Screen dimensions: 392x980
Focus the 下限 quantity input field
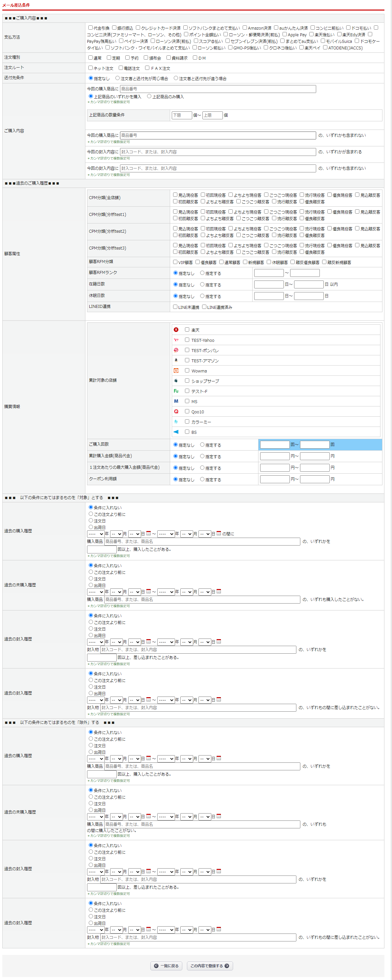point(182,115)
